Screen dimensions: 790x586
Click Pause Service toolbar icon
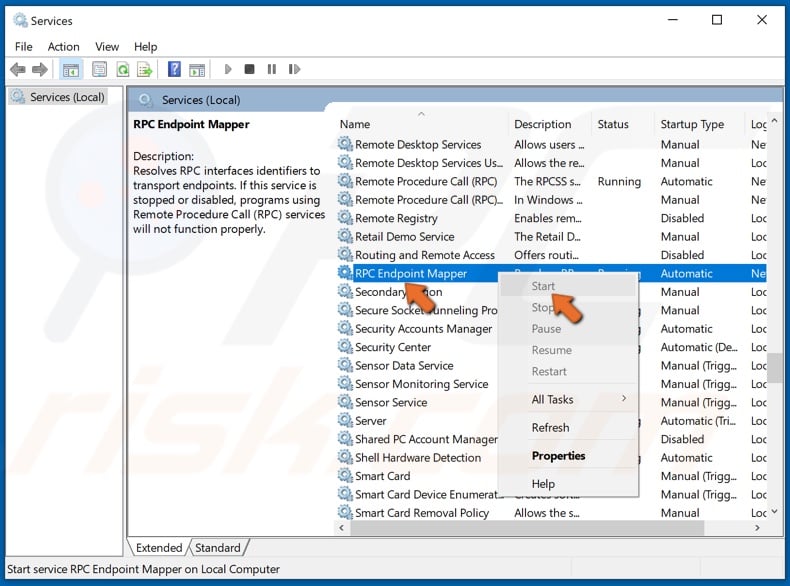click(272, 69)
